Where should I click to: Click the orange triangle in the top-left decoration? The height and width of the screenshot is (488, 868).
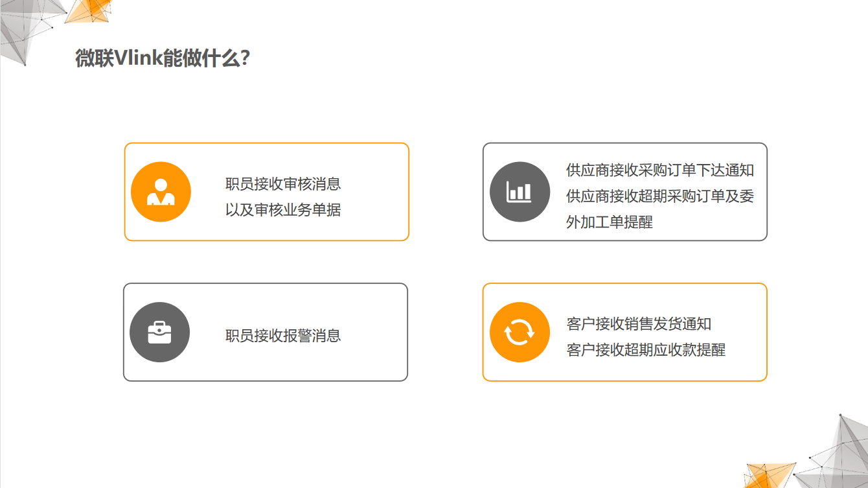click(89, 10)
